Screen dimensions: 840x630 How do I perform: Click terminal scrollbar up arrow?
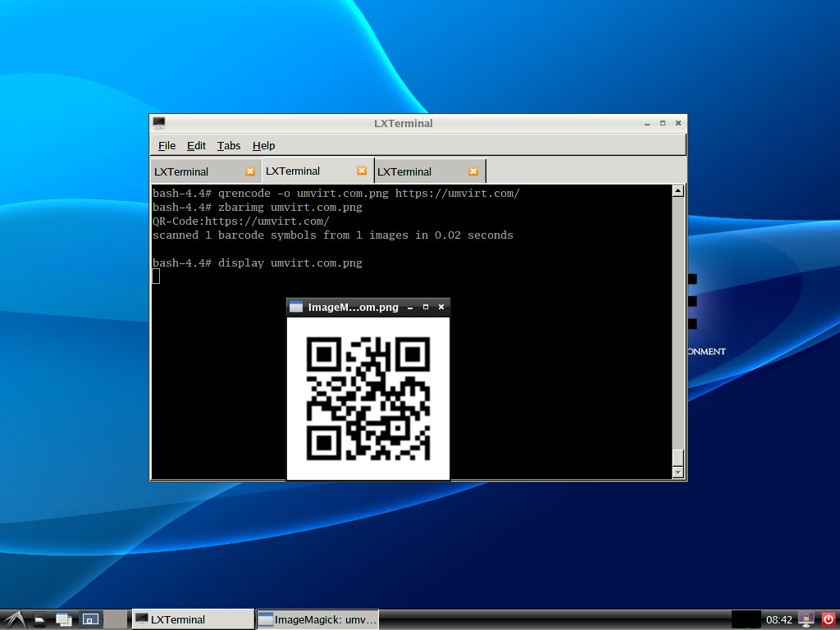pyautogui.click(x=678, y=191)
